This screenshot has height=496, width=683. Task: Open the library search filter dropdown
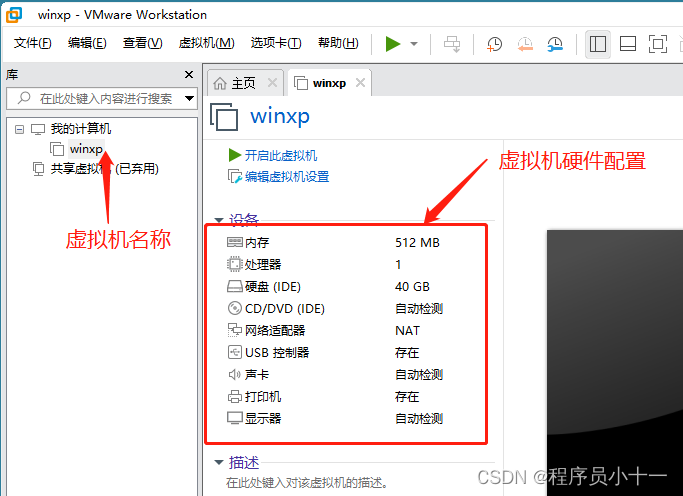click(x=189, y=98)
